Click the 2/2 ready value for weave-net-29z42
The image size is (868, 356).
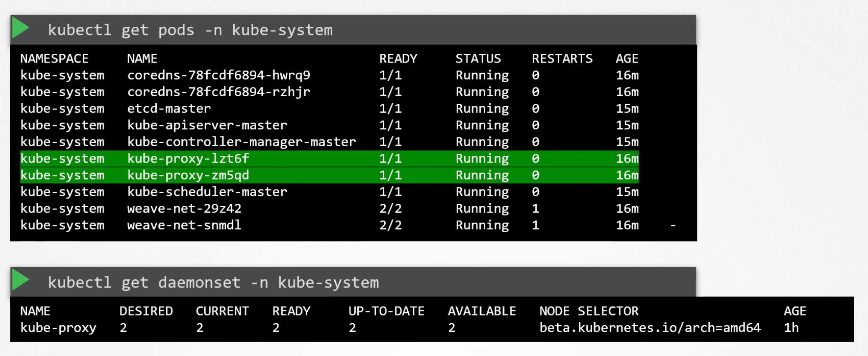390,208
